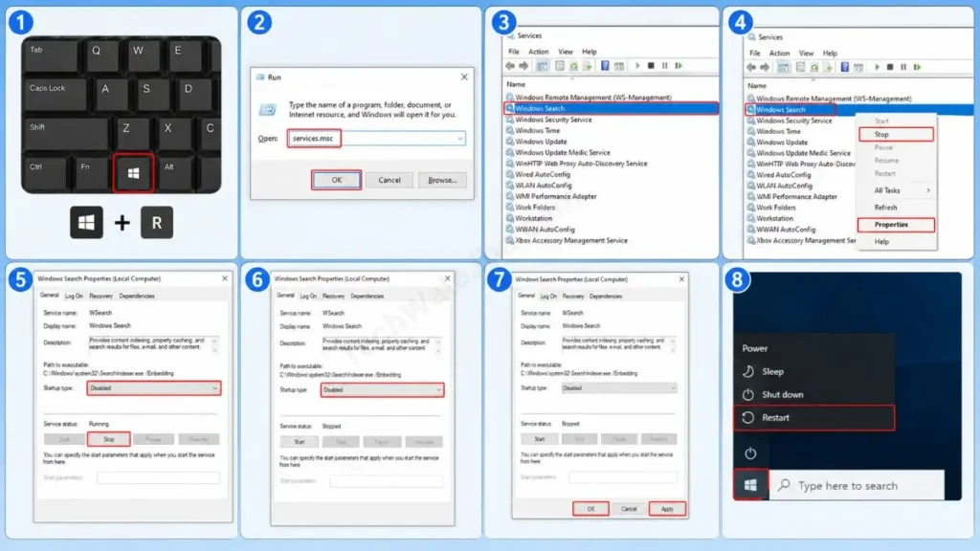The height and width of the screenshot is (551, 980).
Task: Click the Open field containing services.msc
Action: pos(377,138)
